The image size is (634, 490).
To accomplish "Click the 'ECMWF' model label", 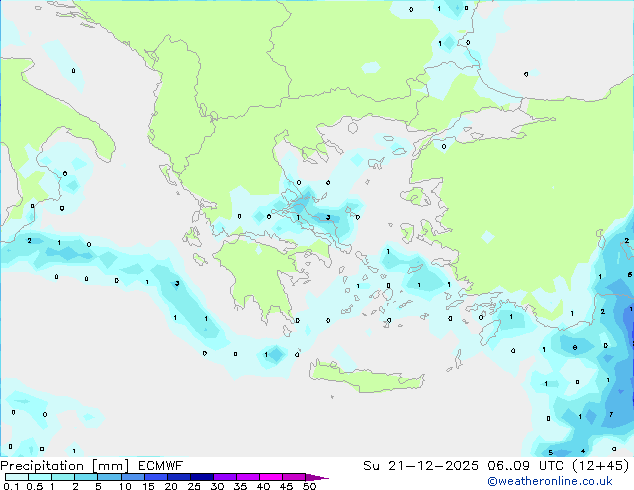I will (161, 466).
